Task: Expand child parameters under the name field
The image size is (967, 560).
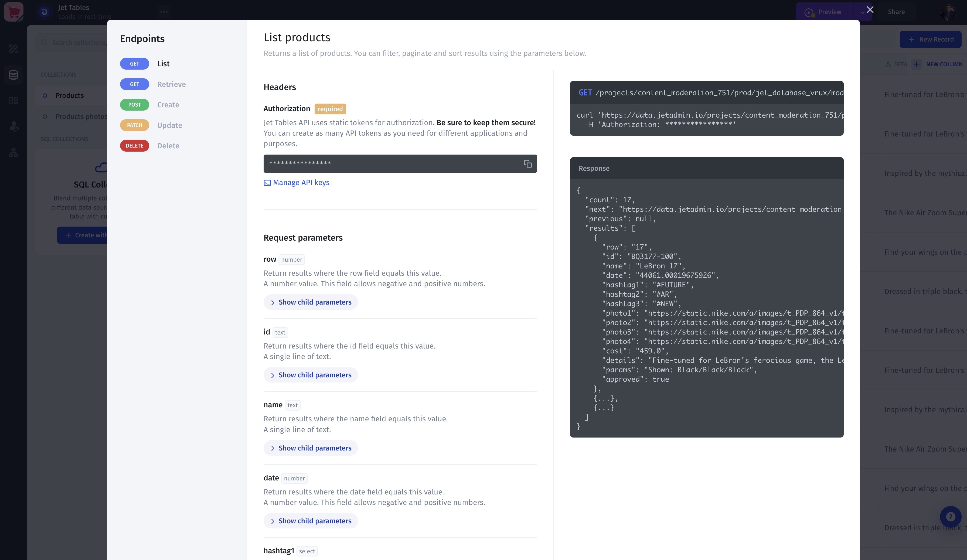Action: coord(311,448)
